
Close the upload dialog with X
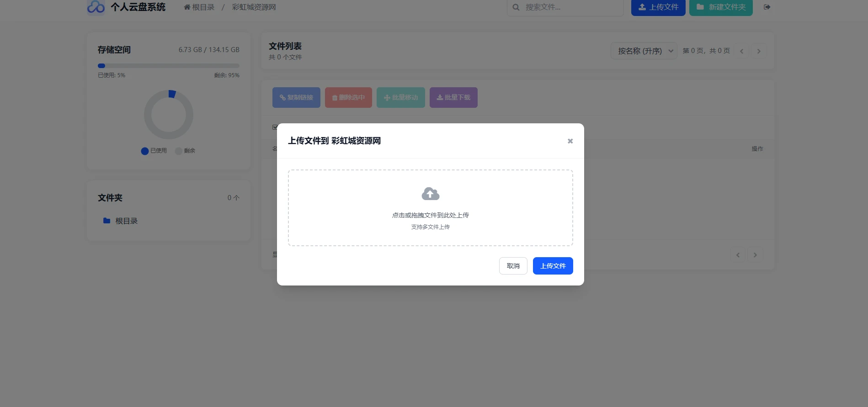click(x=570, y=141)
